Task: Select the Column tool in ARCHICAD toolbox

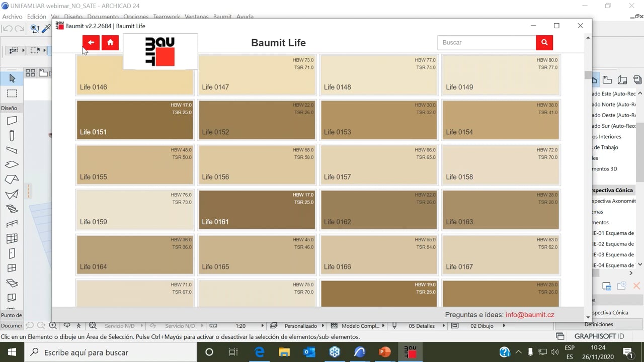Action: [12, 136]
